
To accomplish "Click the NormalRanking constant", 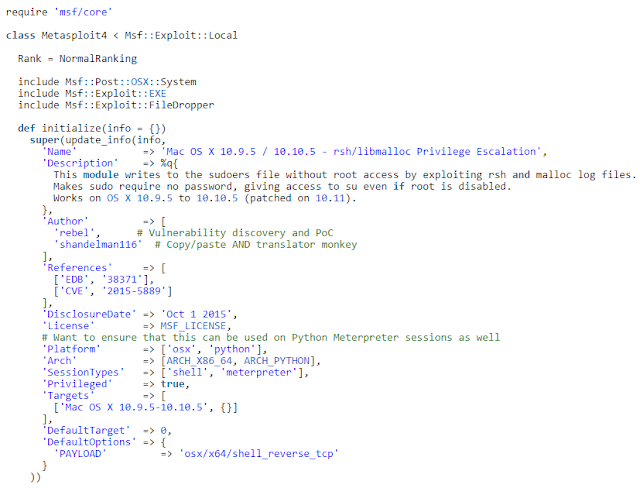I will pyautogui.click(x=98, y=58).
